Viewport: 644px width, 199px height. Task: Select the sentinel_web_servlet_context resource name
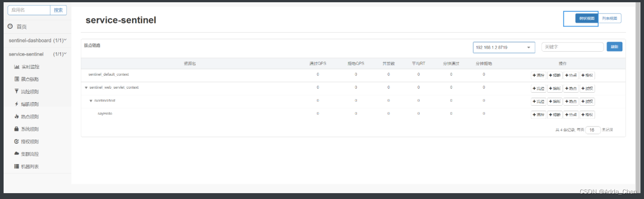click(114, 88)
